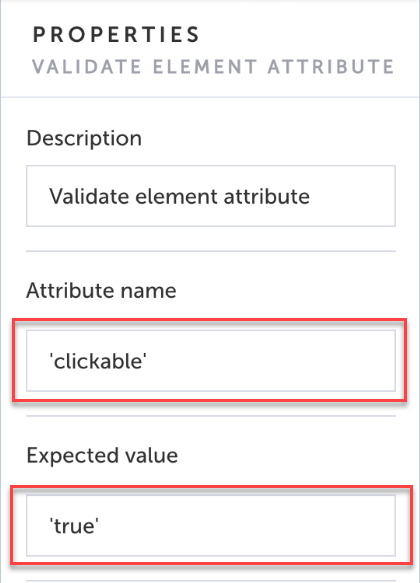The width and height of the screenshot is (420, 583).
Task: Click the Expected value label
Action: point(102,455)
